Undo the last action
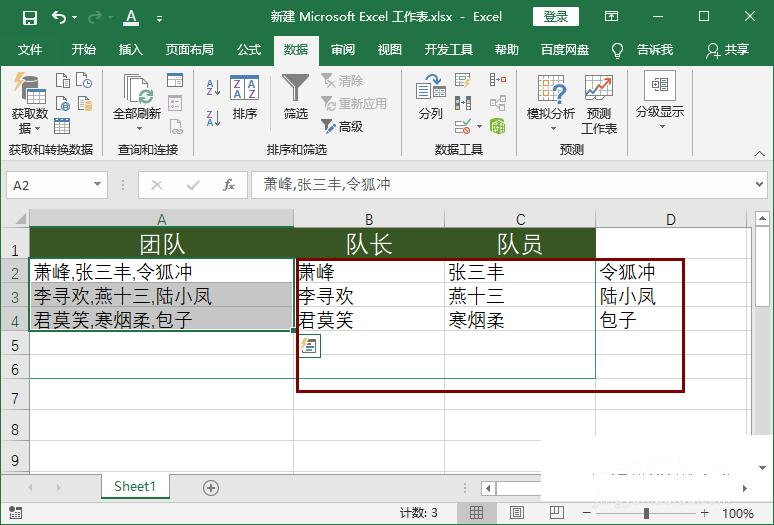The height and width of the screenshot is (525, 774). [x=59, y=18]
